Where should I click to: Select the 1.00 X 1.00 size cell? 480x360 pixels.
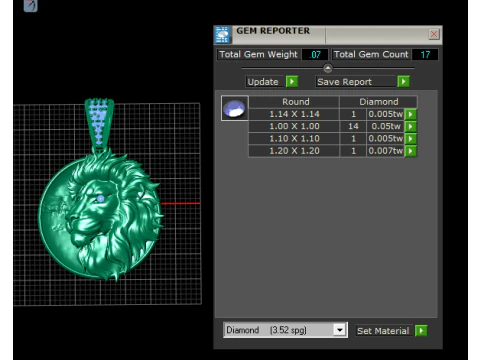[x=294, y=126]
